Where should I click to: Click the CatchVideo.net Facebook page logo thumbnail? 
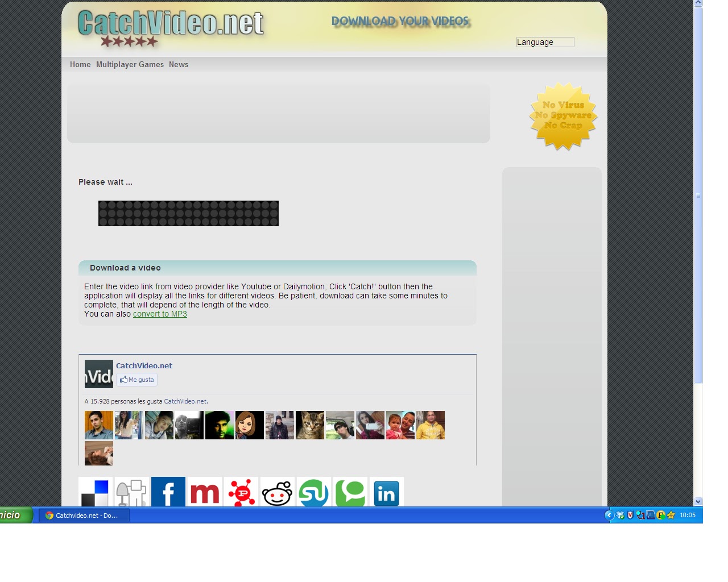click(x=99, y=374)
